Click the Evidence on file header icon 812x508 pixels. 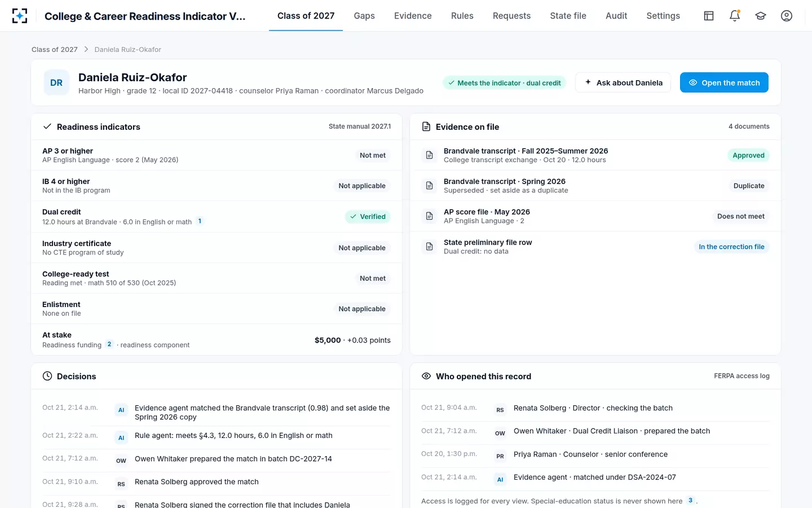426,126
